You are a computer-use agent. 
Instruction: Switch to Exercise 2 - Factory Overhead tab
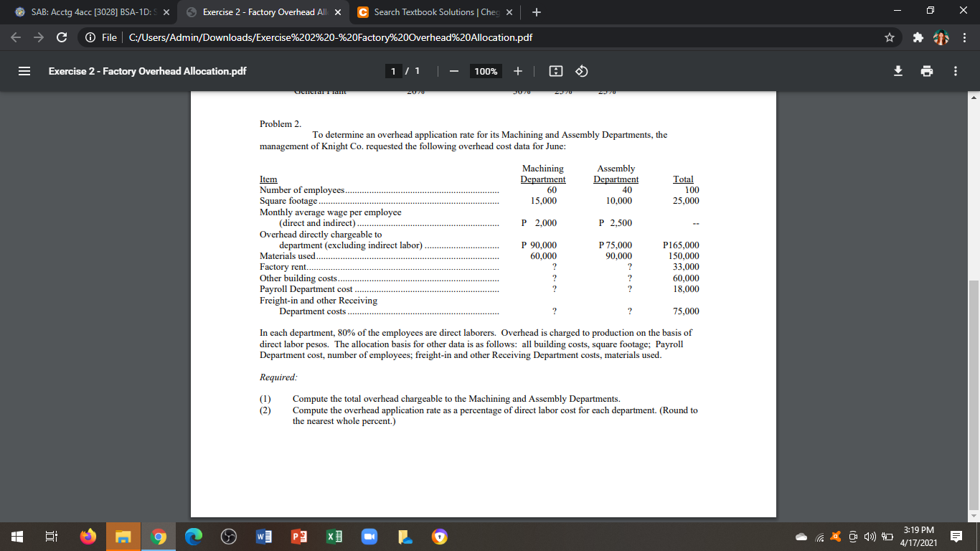tap(264, 12)
